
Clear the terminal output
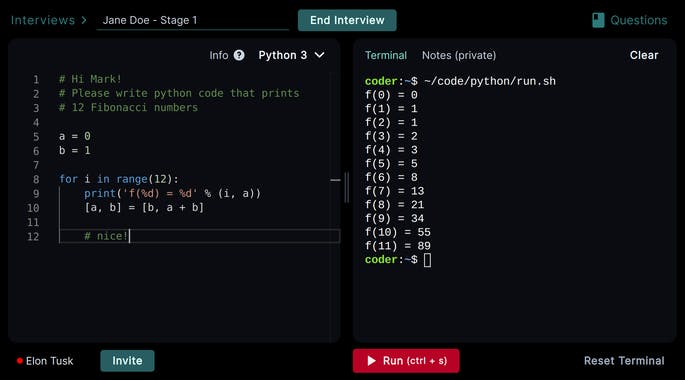coord(644,55)
